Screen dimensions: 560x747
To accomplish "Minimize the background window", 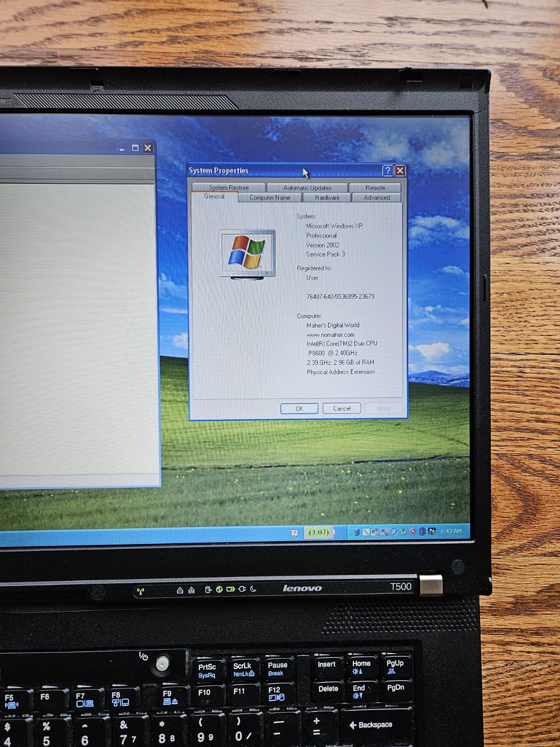I will coord(122,148).
